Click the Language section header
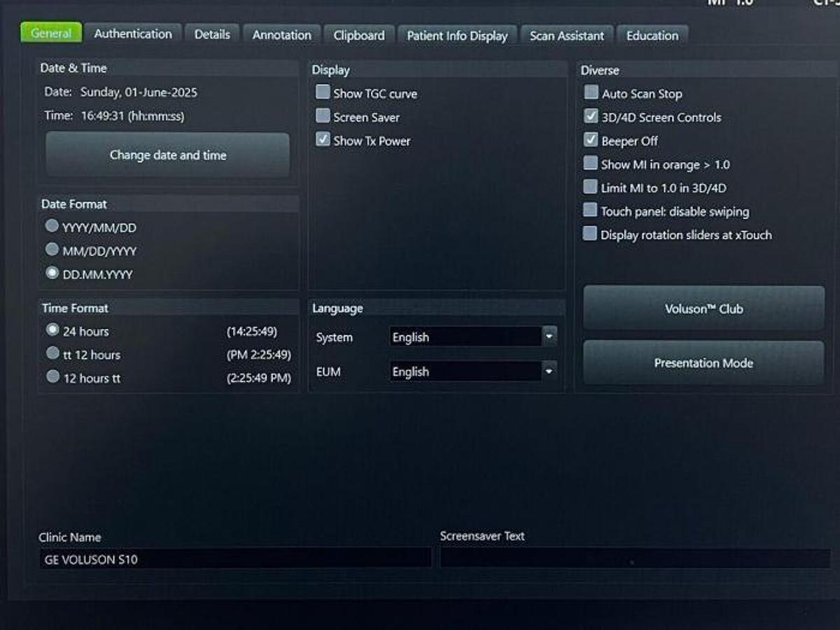 337,308
